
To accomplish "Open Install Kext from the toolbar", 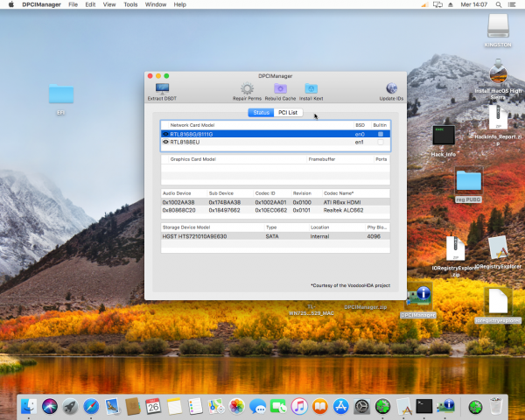I will [311, 89].
